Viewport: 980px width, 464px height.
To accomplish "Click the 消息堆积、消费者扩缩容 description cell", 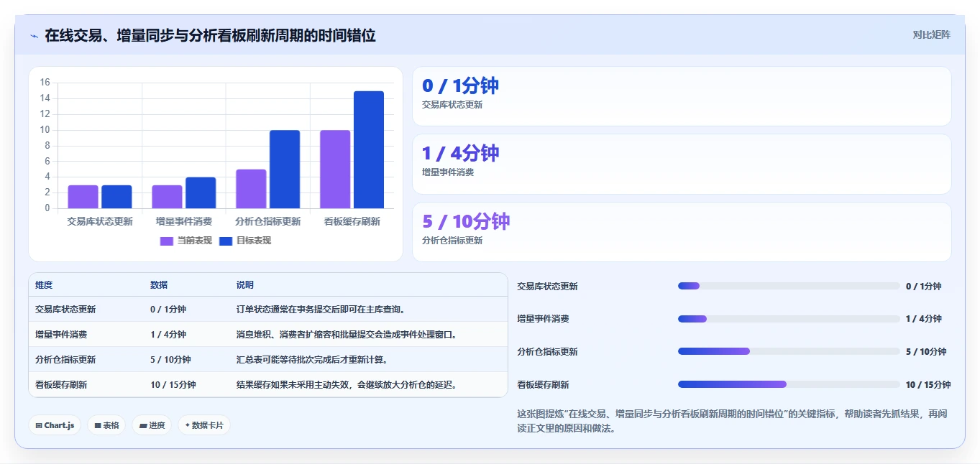I will click(x=347, y=335).
